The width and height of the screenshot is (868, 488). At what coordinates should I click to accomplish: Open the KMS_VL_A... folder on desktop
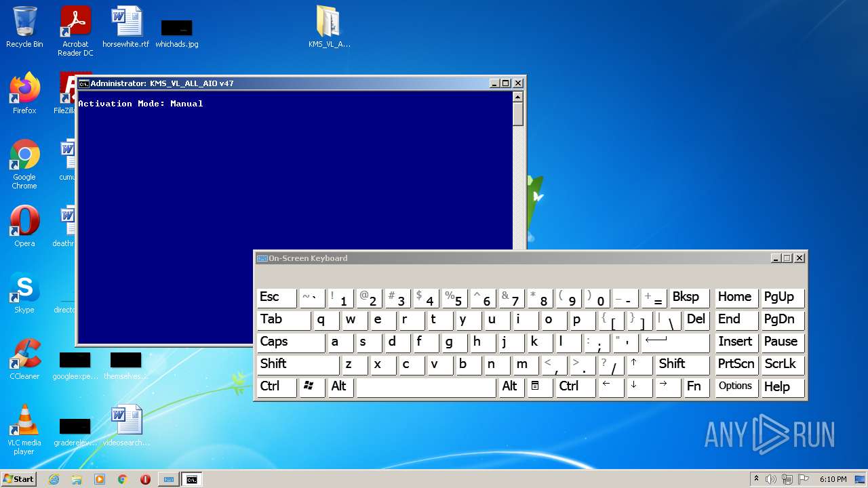click(329, 27)
